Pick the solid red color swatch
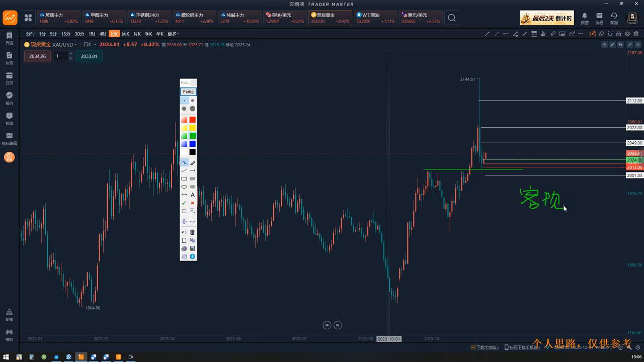 tap(193, 120)
